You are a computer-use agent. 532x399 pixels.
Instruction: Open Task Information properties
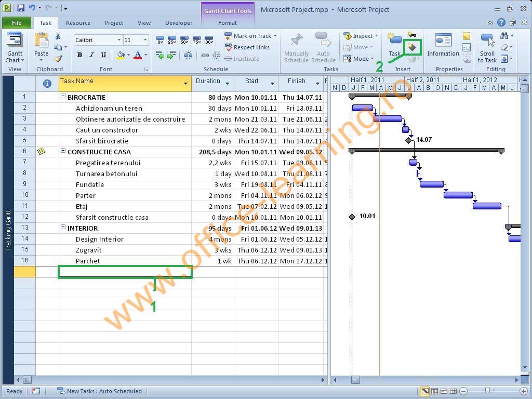point(443,45)
